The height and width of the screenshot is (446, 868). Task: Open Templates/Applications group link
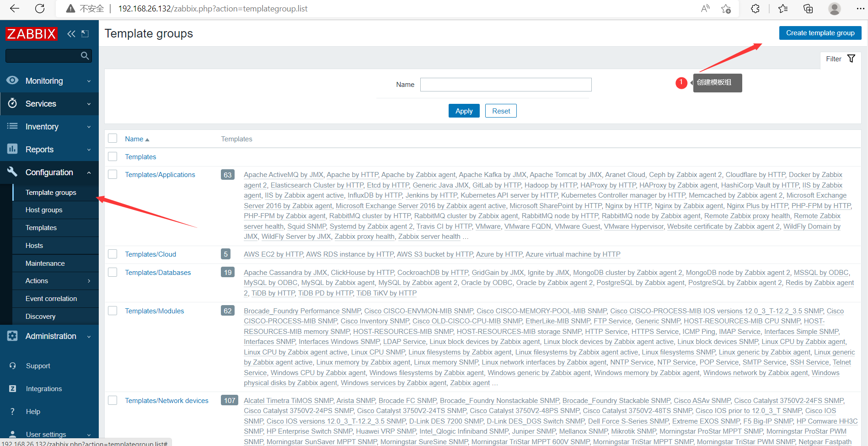160,175
